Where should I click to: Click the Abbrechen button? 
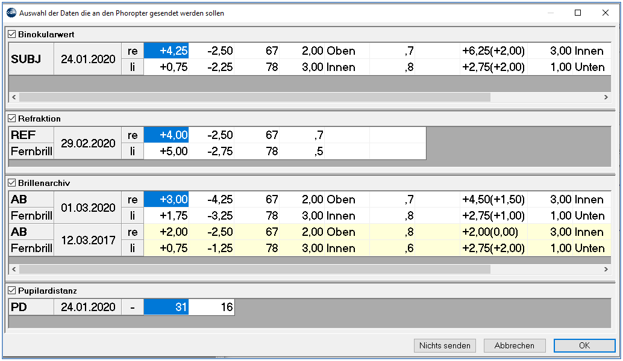[x=515, y=346]
